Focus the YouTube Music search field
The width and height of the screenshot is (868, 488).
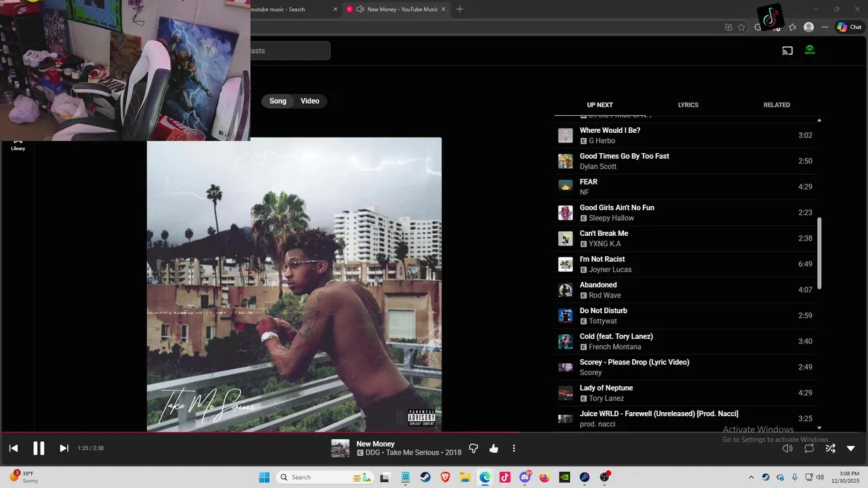coord(290,51)
